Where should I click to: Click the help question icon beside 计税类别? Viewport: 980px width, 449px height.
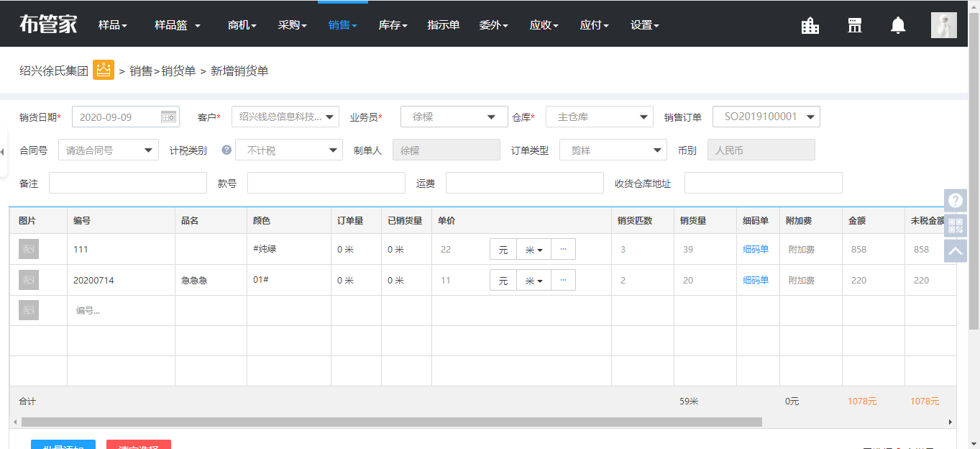pyautogui.click(x=226, y=150)
